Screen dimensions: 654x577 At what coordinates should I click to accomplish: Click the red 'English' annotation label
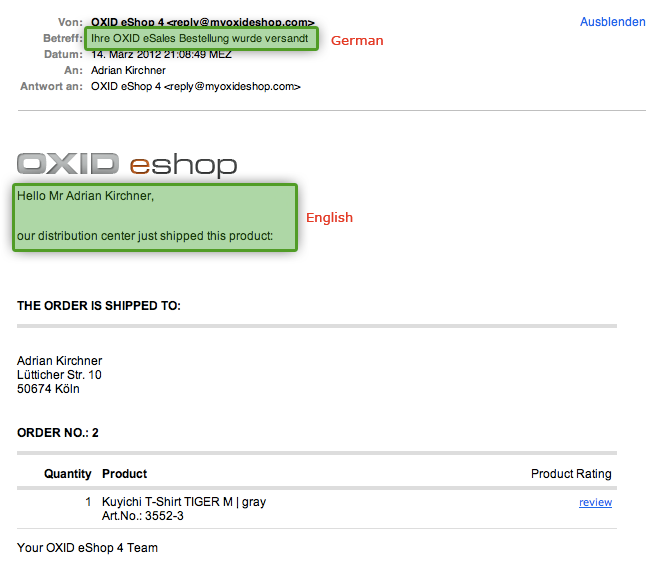(329, 218)
